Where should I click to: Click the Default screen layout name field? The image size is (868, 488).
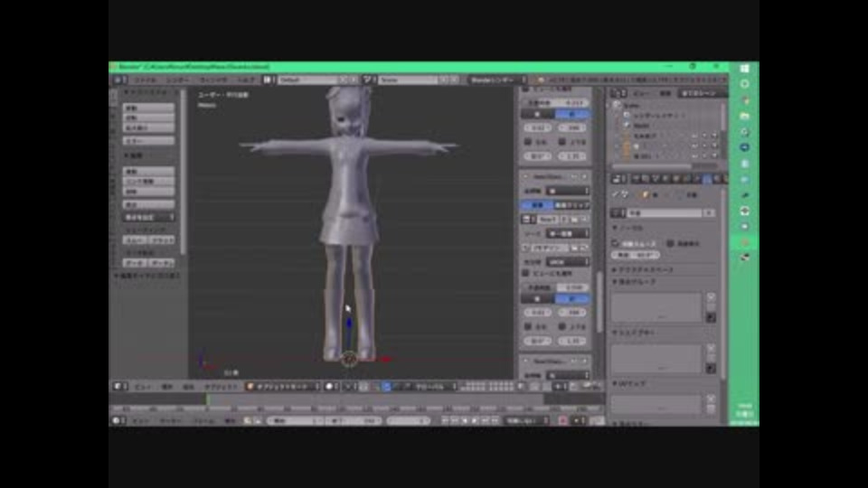coord(307,80)
